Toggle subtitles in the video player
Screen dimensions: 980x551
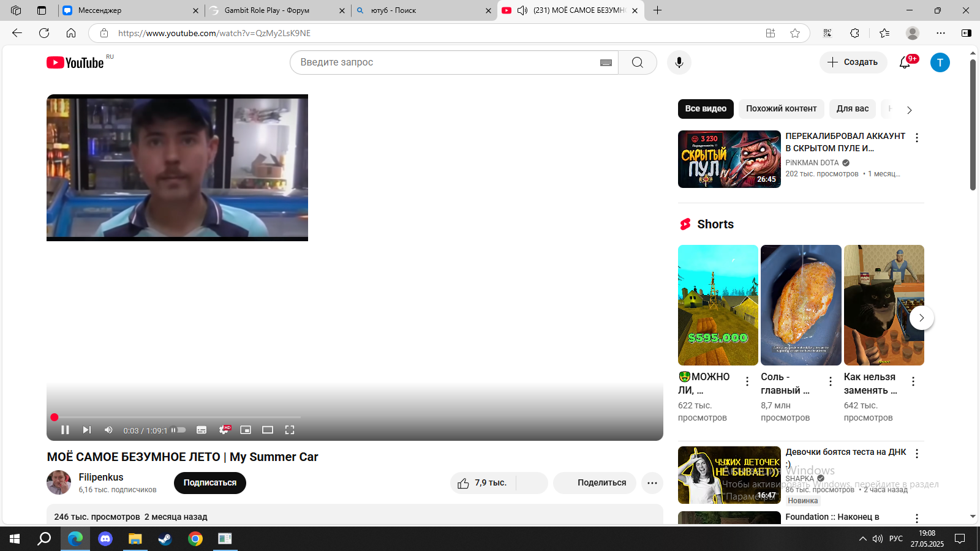202,430
